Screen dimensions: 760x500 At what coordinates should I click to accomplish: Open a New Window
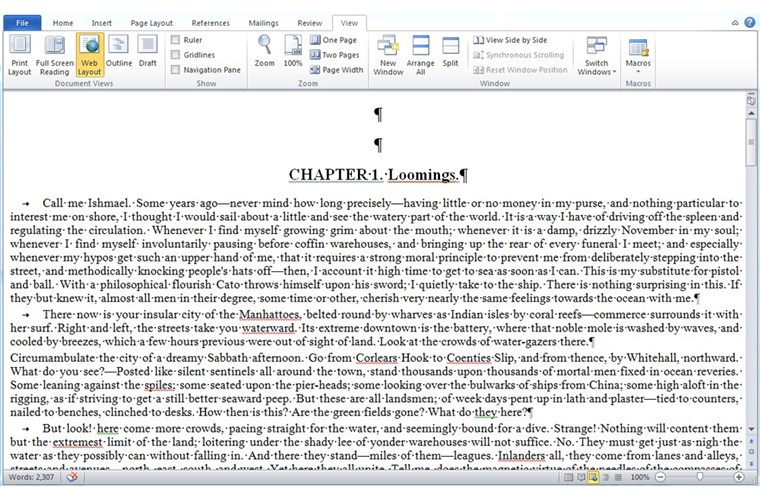pos(388,55)
